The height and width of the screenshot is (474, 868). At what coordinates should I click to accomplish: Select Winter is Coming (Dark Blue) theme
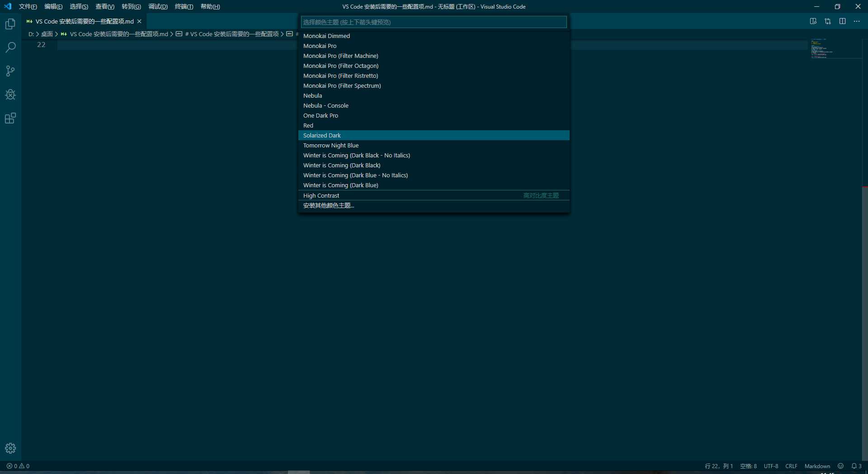tap(434, 185)
